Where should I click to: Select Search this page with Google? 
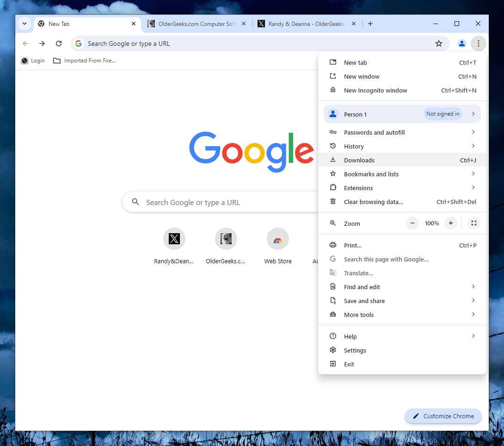click(x=402, y=259)
